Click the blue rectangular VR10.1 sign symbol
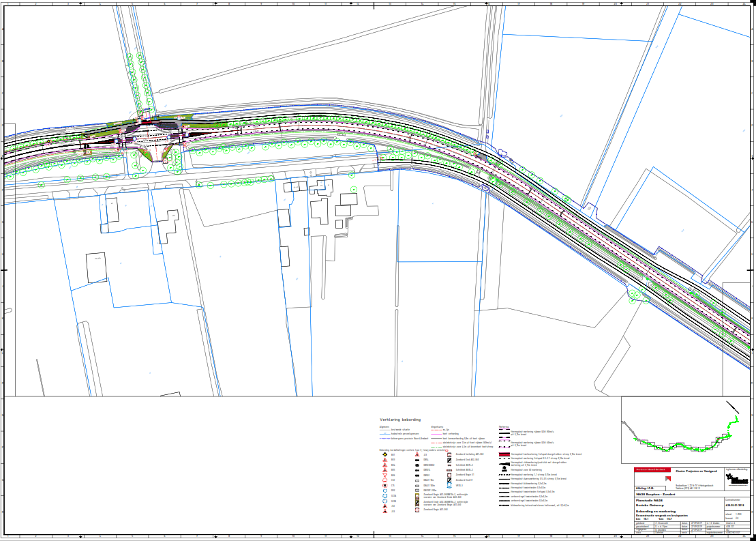Viewport: 756px width, 541px height. 450,485
